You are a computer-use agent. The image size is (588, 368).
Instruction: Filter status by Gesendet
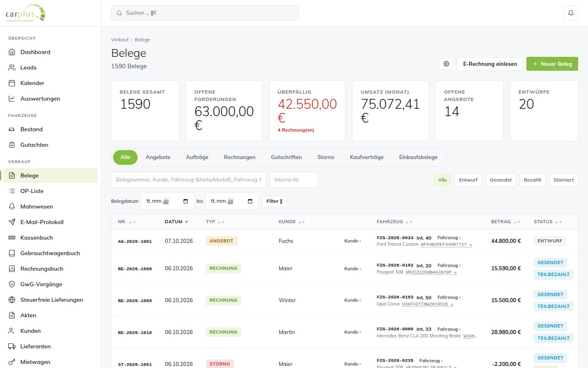(501, 180)
